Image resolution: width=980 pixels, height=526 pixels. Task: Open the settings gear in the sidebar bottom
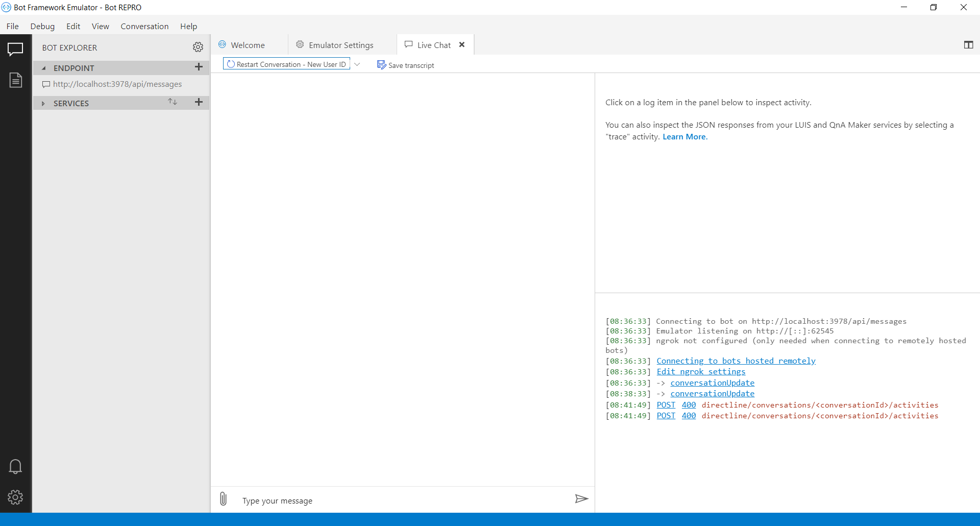[x=15, y=497]
